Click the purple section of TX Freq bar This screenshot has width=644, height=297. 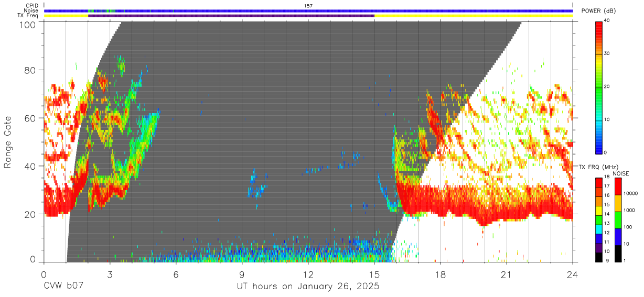231,16
